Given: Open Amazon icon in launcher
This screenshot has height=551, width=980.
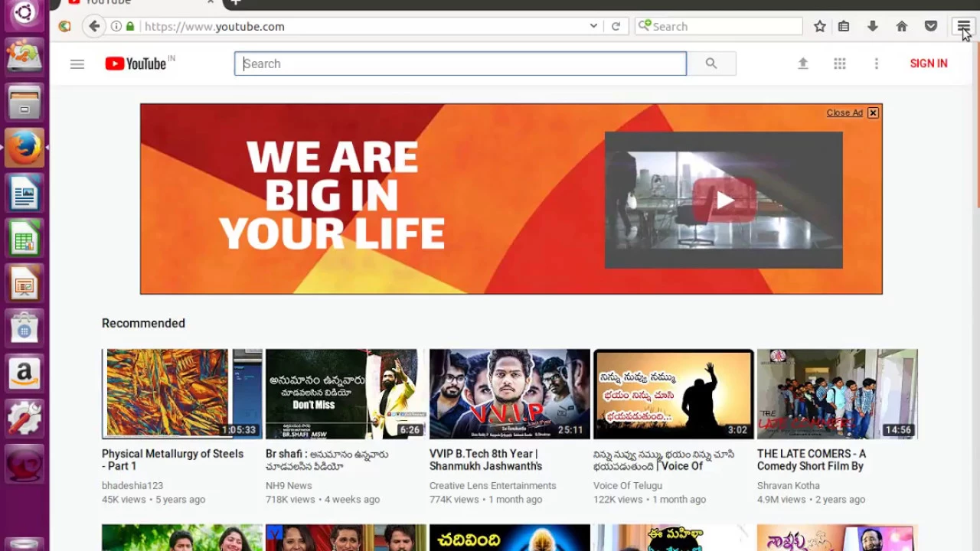Looking at the screenshot, I should (24, 373).
